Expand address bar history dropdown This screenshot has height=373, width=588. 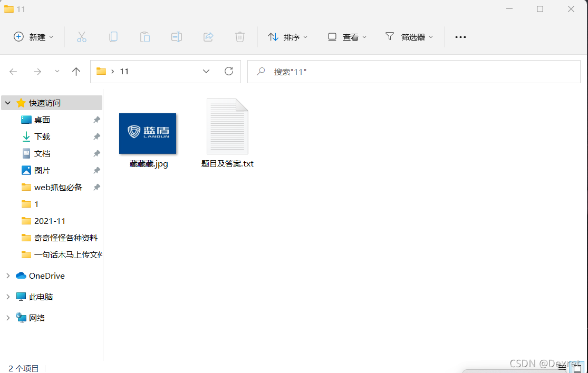[x=206, y=71]
